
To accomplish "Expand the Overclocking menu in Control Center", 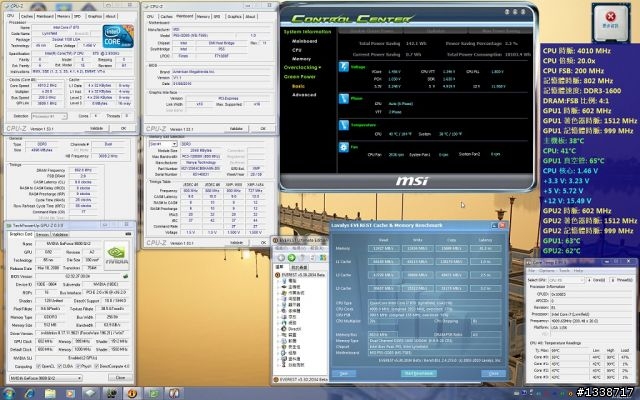I will (302, 67).
